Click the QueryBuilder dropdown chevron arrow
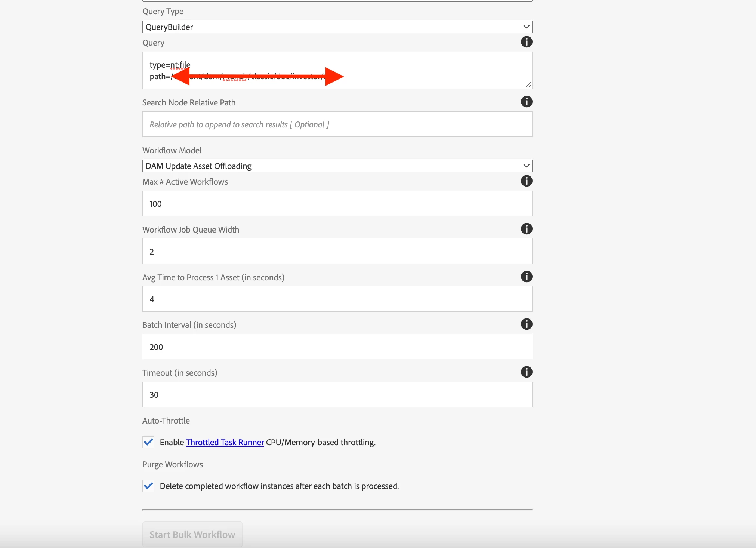This screenshot has height=548, width=756. [x=526, y=27]
